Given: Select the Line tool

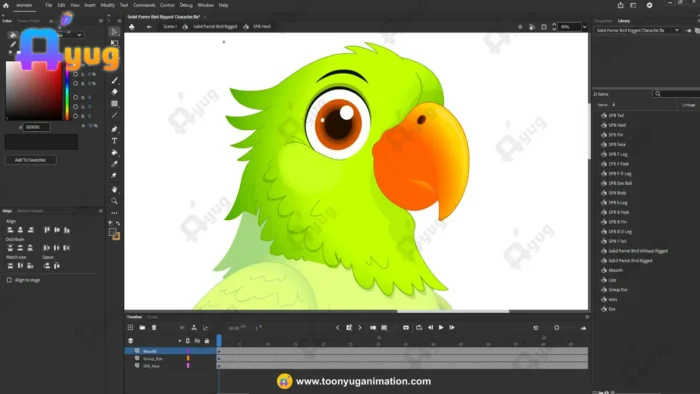Looking at the screenshot, I should 114,115.
